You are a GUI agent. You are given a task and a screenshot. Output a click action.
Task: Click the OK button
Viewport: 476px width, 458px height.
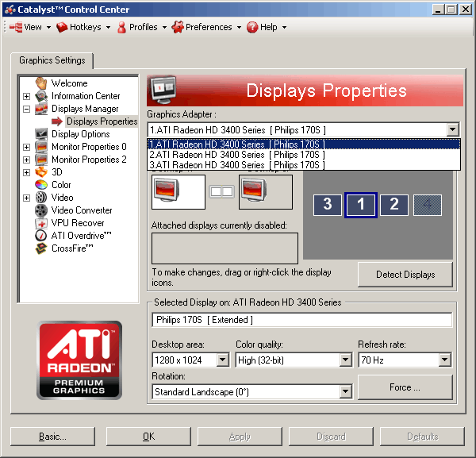pos(149,437)
